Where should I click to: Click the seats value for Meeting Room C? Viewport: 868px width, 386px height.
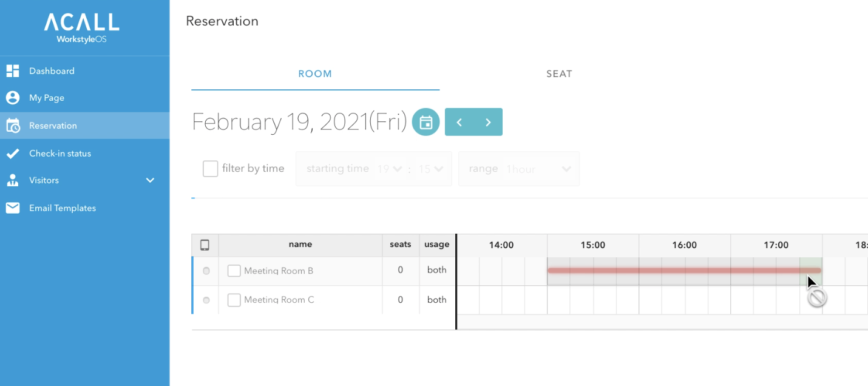click(x=401, y=300)
